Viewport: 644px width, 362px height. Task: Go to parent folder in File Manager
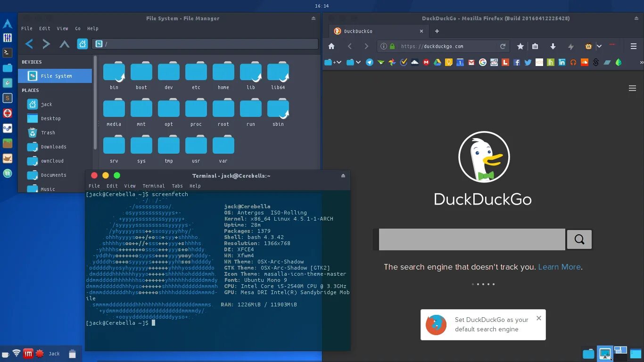click(64, 44)
